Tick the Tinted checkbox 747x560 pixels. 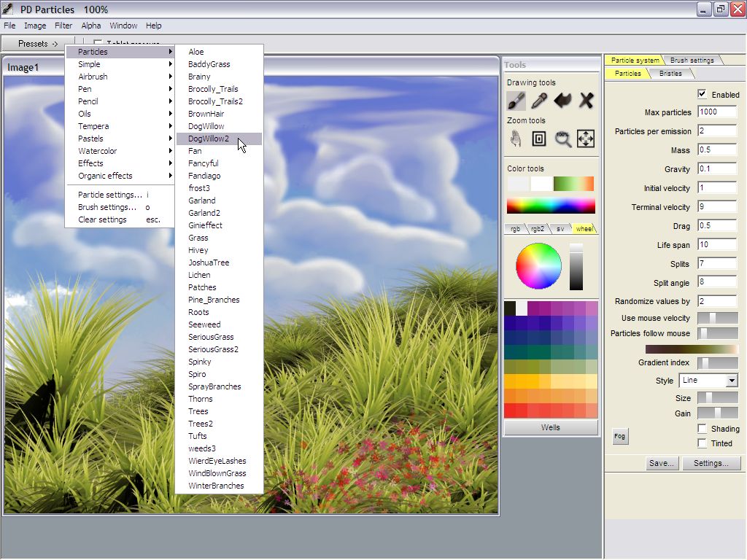click(x=702, y=443)
